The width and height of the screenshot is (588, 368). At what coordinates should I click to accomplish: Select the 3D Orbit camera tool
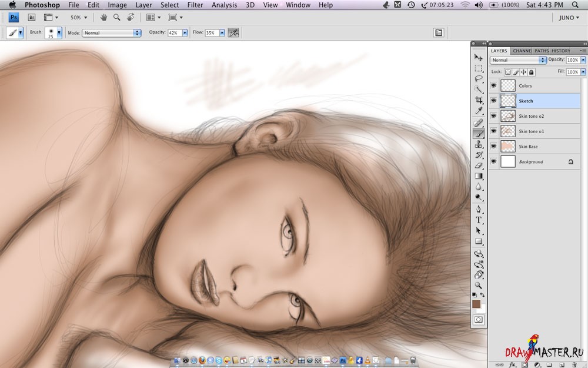479,264
